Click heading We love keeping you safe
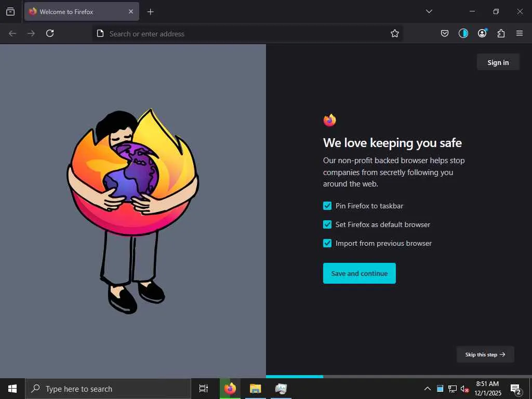 click(392, 143)
